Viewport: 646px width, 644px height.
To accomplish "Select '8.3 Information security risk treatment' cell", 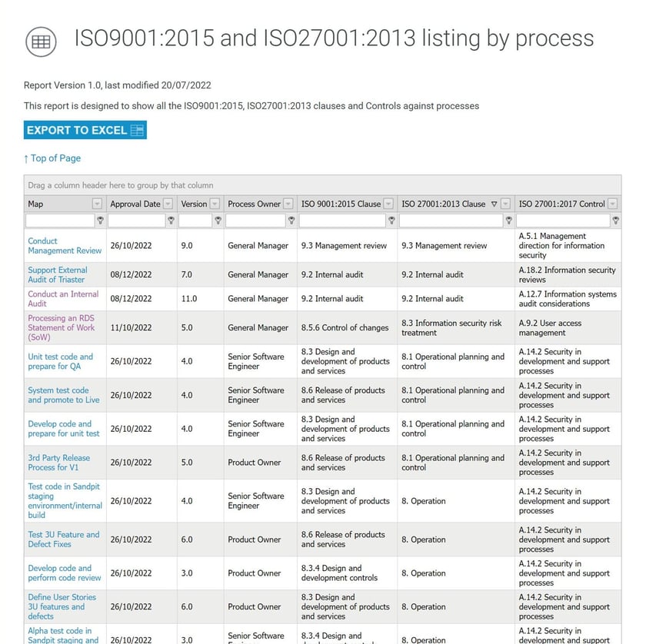I will click(x=456, y=328).
